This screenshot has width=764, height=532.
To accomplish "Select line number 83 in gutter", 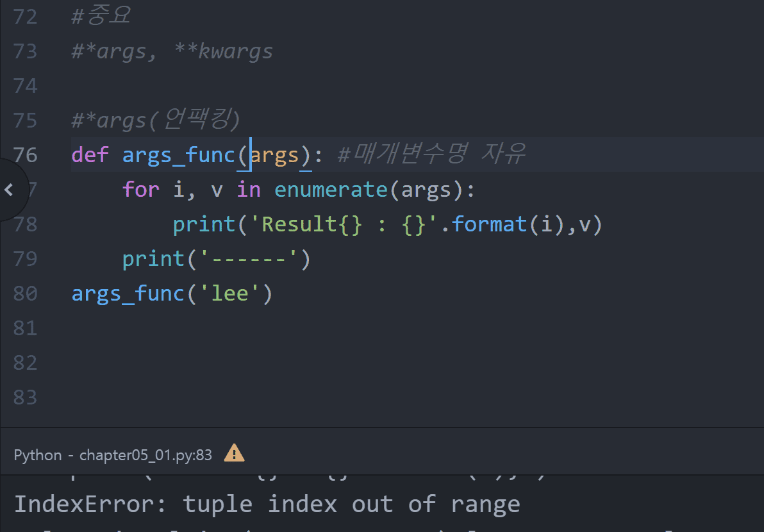I will (x=25, y=397).
